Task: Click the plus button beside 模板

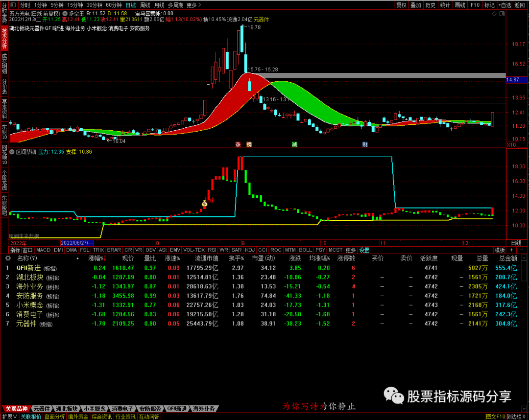Action: [511, 250]
